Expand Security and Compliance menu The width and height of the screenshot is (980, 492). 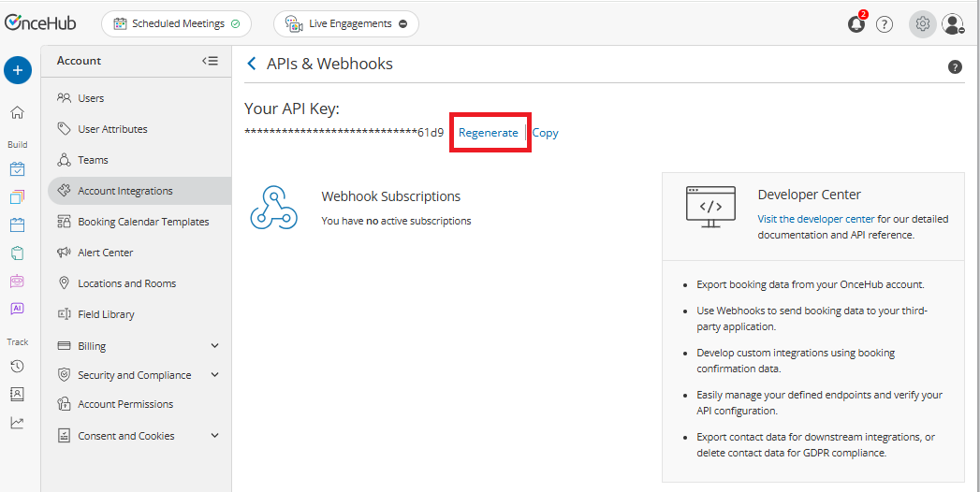[x=214, y=375]
